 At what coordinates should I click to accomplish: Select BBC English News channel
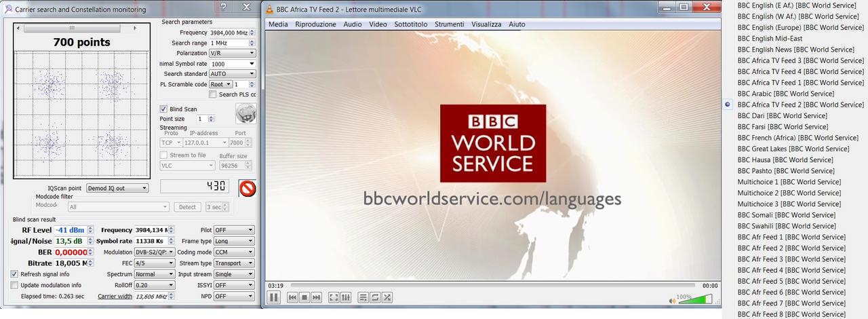tap(795, 50)
